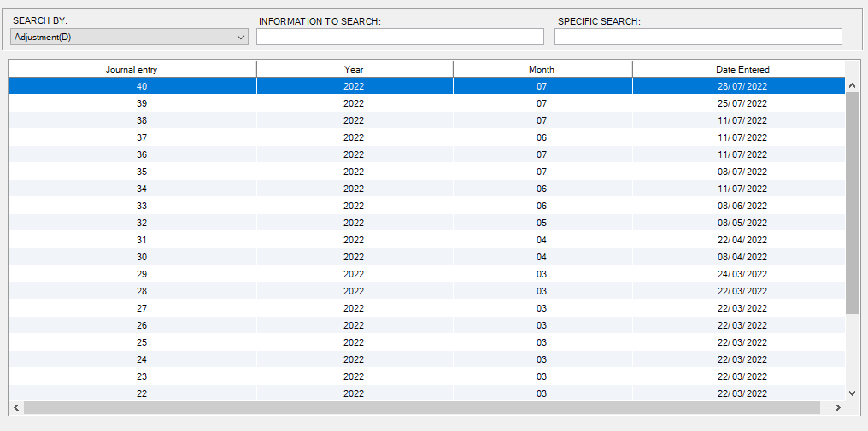Open the Search By dropdown
This screenshot has width=868, height=431.
[x=129, y=37]
